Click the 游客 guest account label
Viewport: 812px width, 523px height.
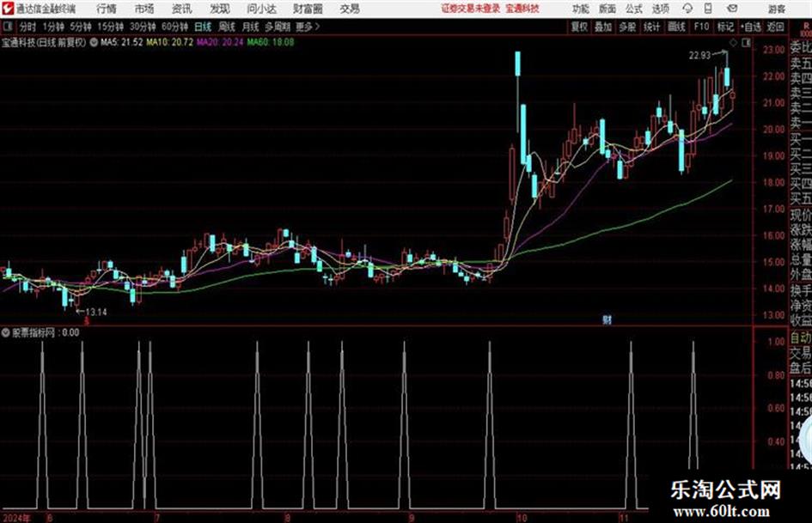776,9
